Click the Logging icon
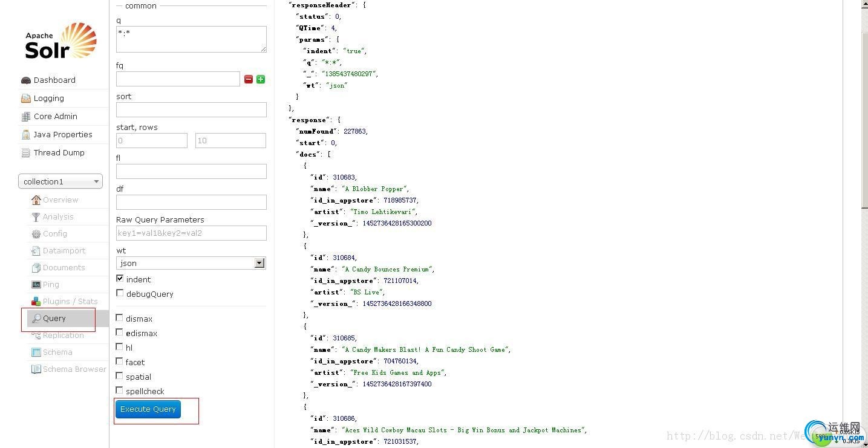Image resolution: width=868 pixels, height=448 pixels. pos(25,99)
